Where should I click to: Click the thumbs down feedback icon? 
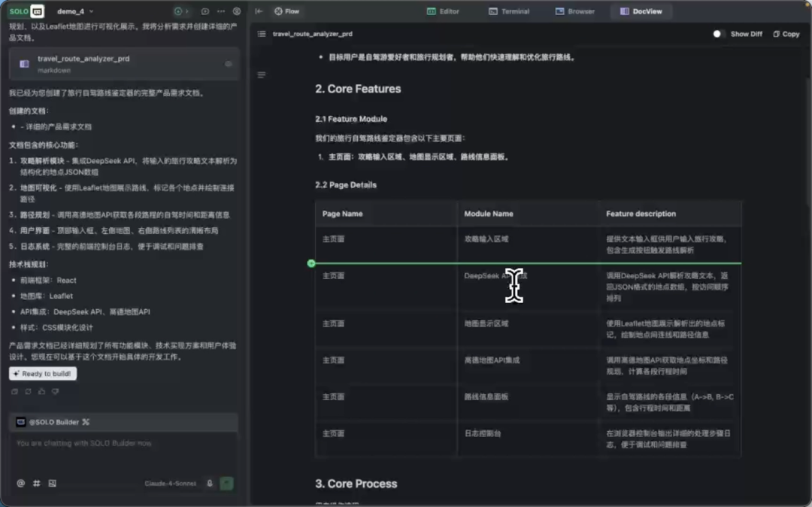[x=55, y=391]
